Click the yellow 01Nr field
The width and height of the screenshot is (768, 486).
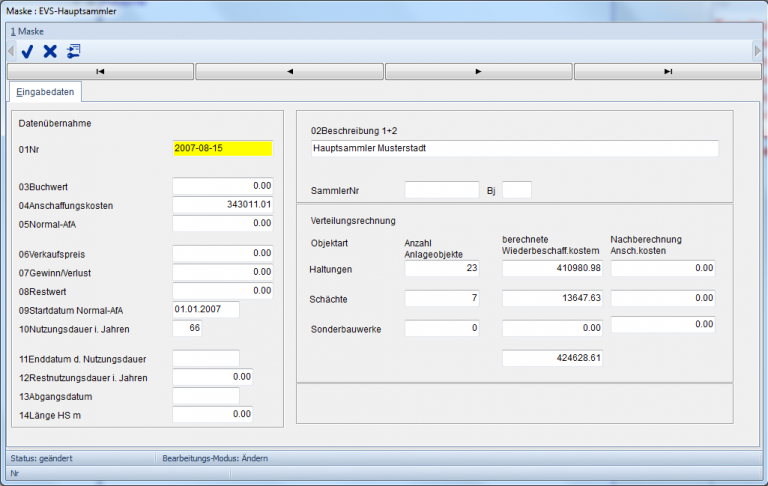click(222, 148)
